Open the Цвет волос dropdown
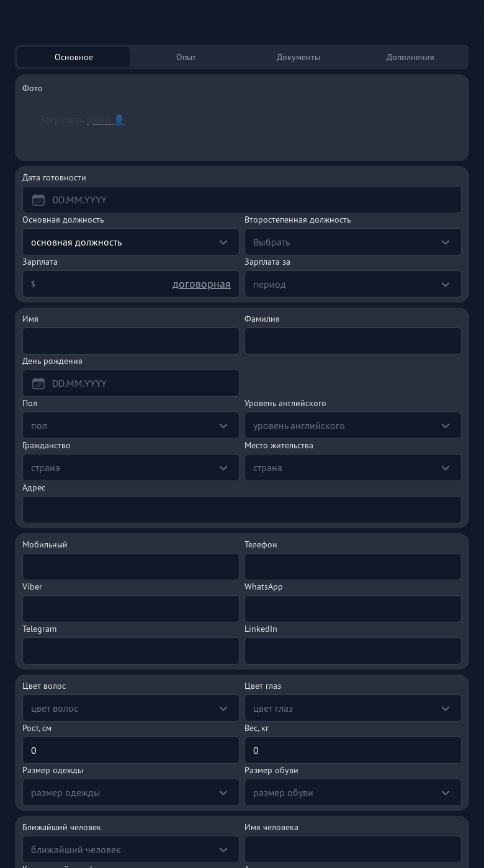Screen dimensions: 484x868 130,708
